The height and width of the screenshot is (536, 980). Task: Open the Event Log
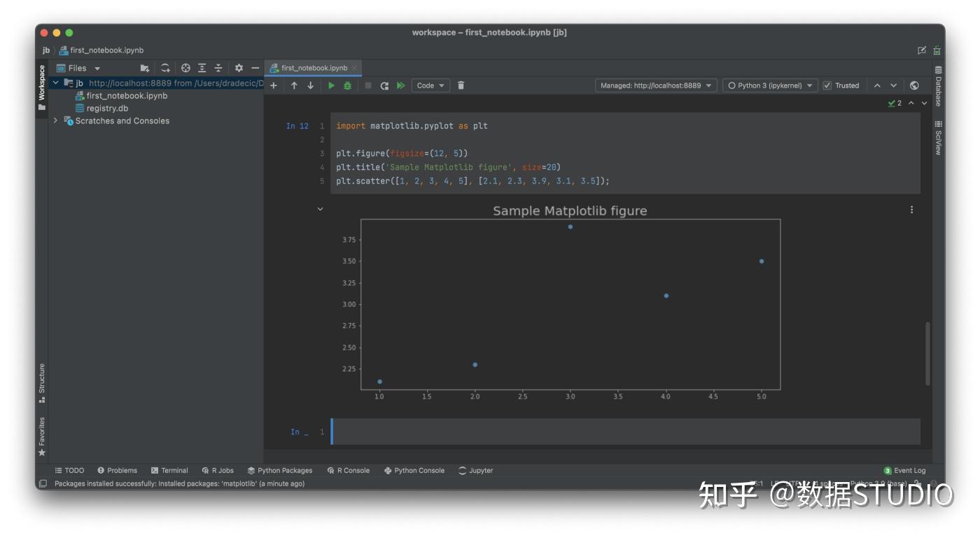904,470
